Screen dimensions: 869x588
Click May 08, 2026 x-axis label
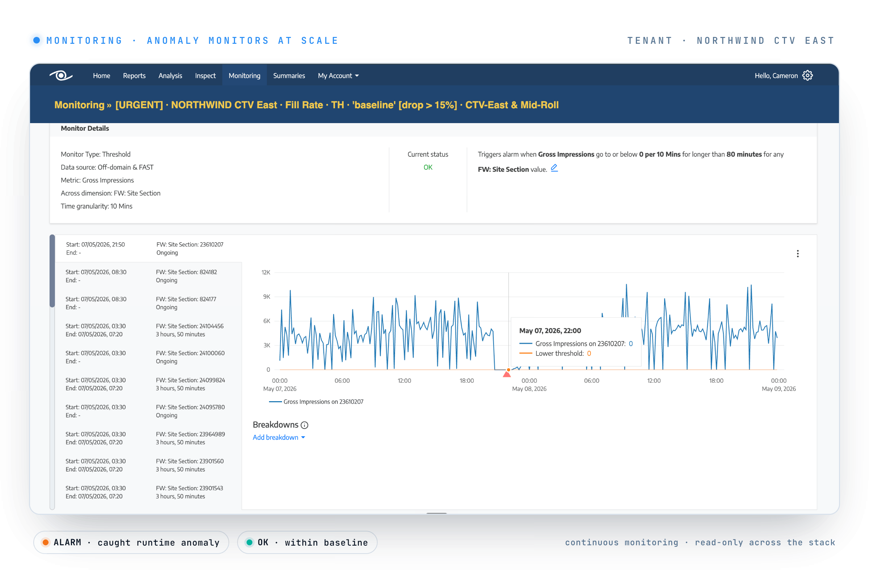click(529, 389)
